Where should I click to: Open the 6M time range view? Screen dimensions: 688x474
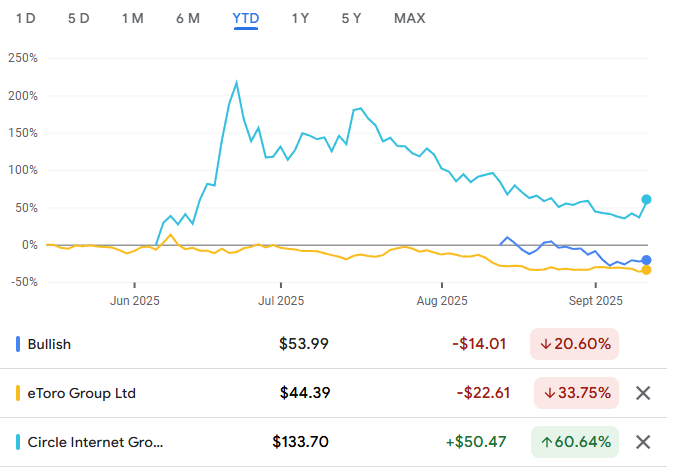click(188, 18)
